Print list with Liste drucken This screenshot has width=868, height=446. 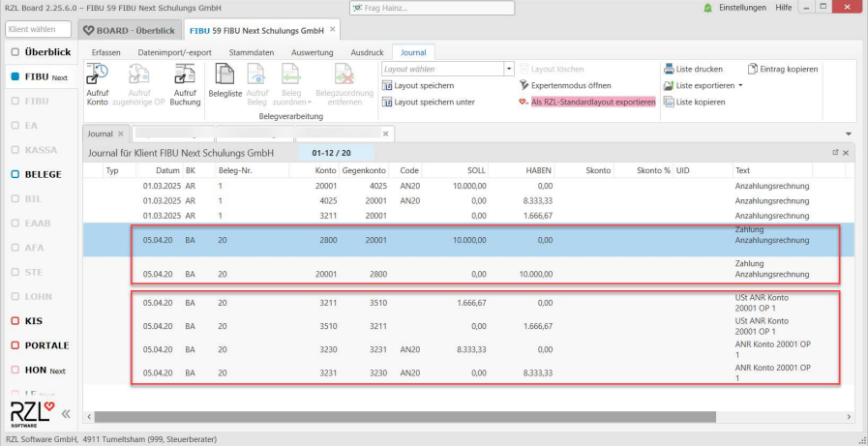[x=693, y=69]
